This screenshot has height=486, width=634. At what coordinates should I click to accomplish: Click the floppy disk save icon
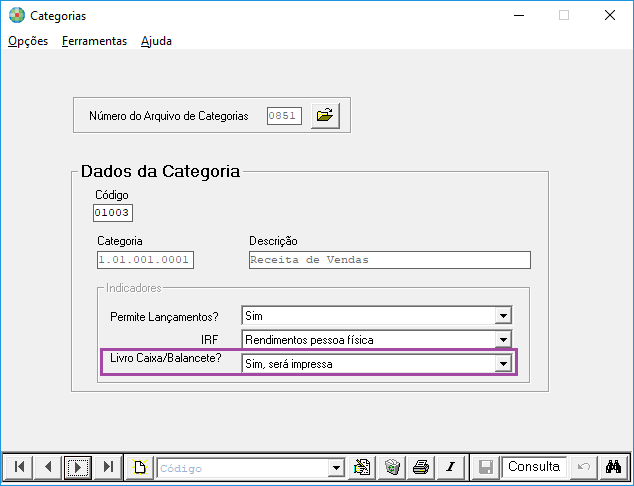pyautogui.click(x=485, y=467)
